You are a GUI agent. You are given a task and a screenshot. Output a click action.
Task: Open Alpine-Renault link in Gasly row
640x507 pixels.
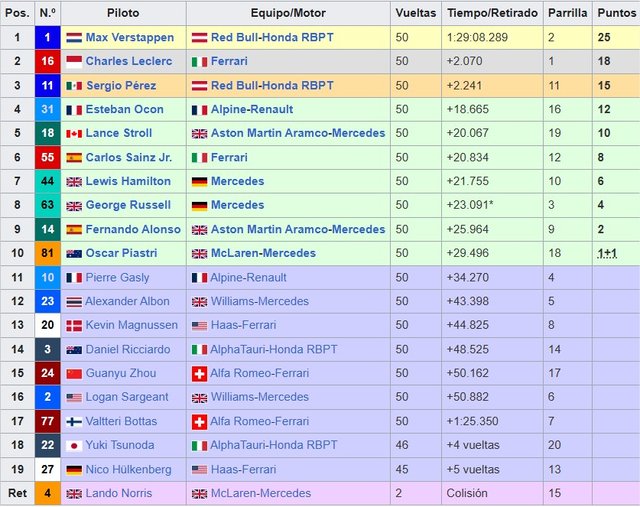pyautogui.click(x=249, y=278)
